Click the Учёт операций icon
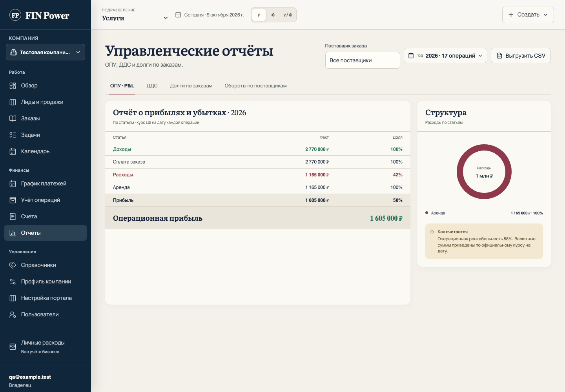This screenshot has height=392, width=565. [13, 200]
